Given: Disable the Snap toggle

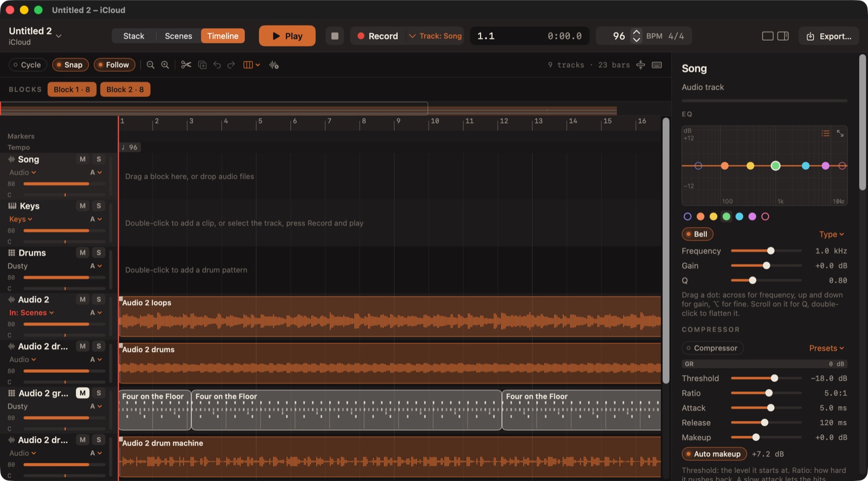Looking at the screenshot, I should (x=70, y=65).
